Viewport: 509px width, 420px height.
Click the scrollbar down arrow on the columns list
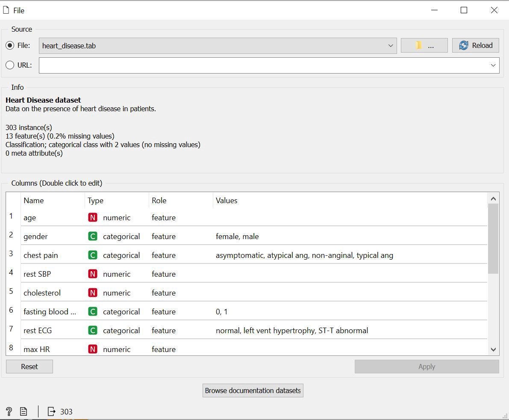493,349
